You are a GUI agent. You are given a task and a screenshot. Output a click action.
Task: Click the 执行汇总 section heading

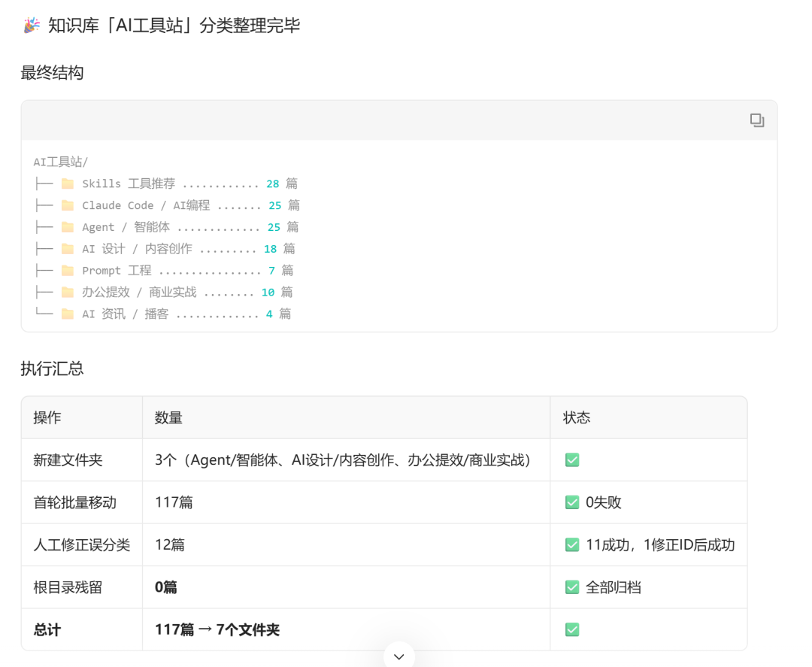pos(52,368)
